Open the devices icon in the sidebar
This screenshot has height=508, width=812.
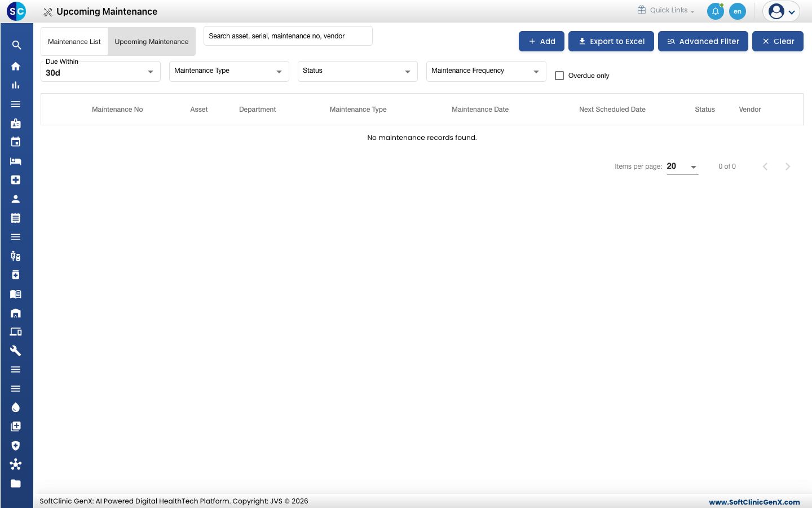coord(16,332)
